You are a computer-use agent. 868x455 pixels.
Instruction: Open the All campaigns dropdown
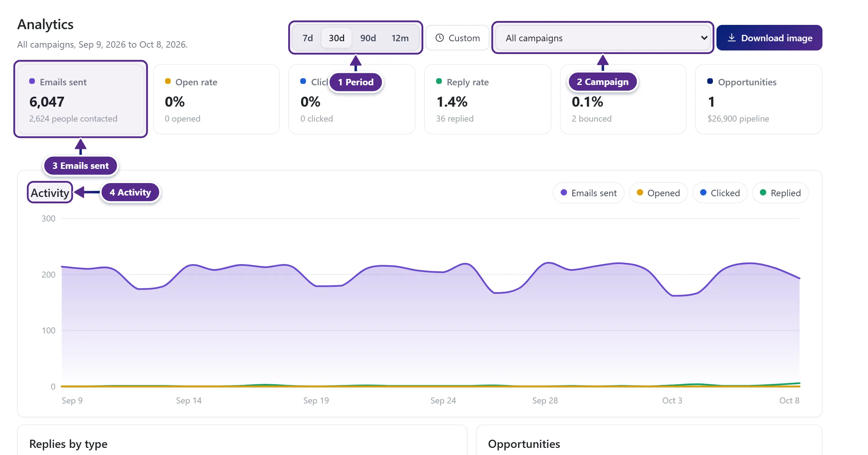tap(603, 38)
